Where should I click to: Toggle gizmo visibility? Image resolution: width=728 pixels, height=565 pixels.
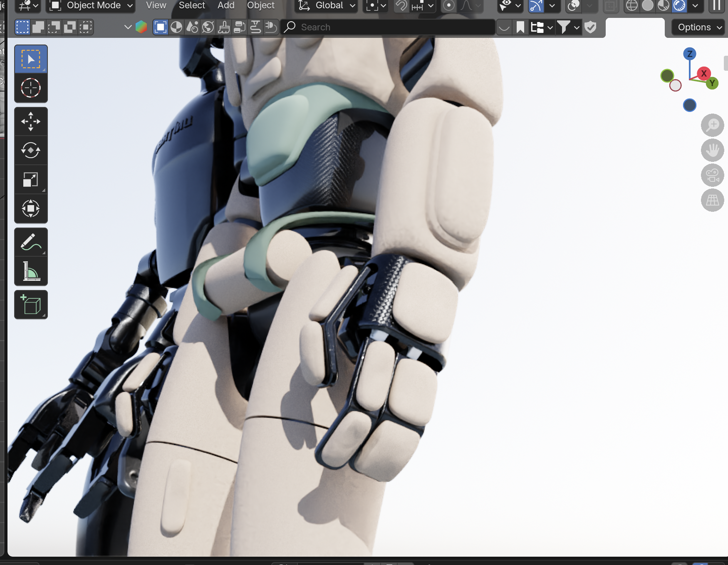pyautogui.click(x=536, y=6)
